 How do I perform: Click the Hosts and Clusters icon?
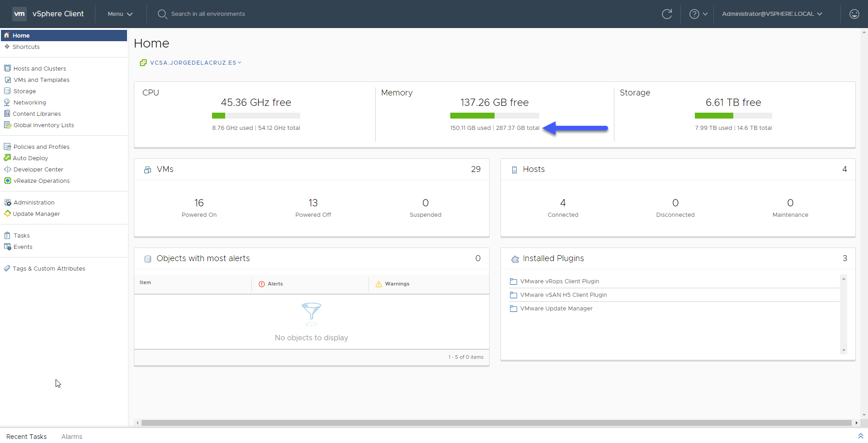click(7, 68)
